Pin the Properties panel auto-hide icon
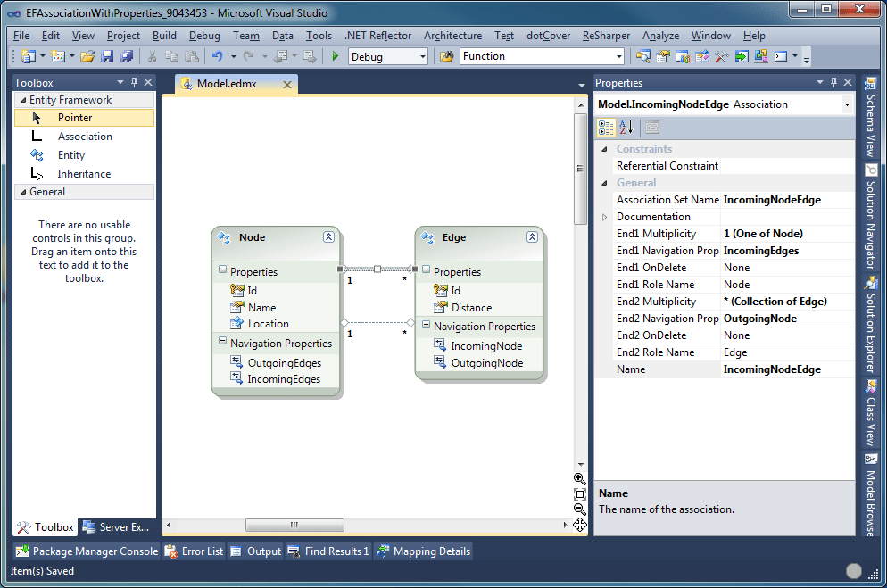887x588 pixels. coord(833,83)
